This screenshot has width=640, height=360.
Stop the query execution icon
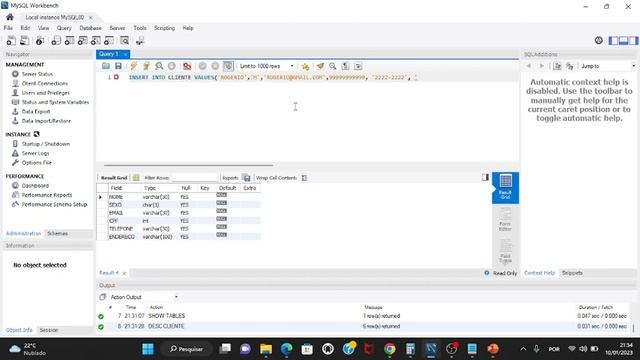click(x=172, y=66)
